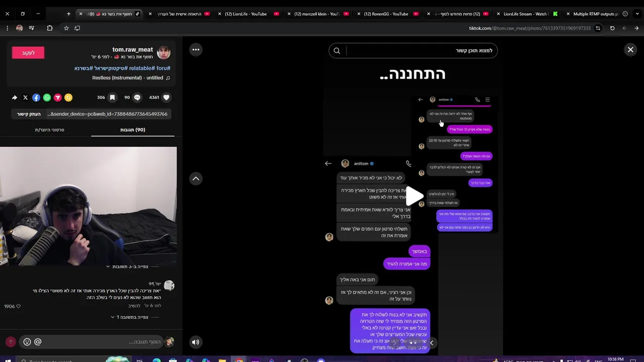Play the post with the center play button

[415, 196]
